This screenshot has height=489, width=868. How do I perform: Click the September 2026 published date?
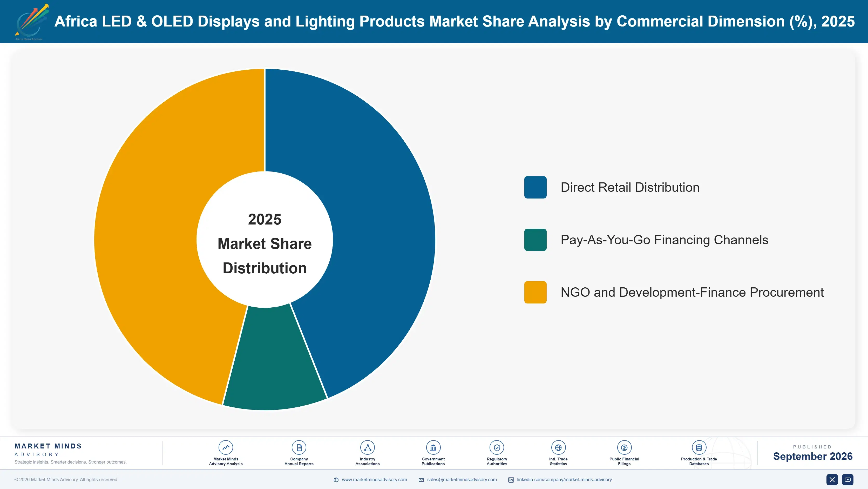point(812,456)
